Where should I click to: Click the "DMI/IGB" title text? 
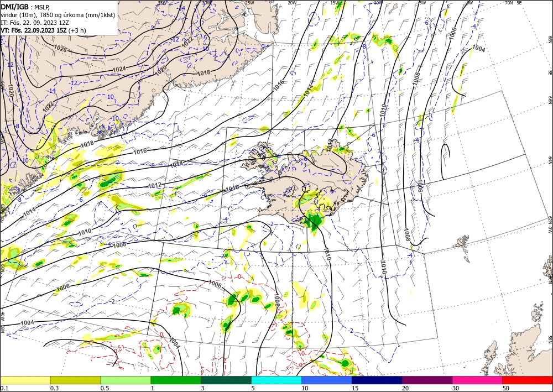coord(14,7)
